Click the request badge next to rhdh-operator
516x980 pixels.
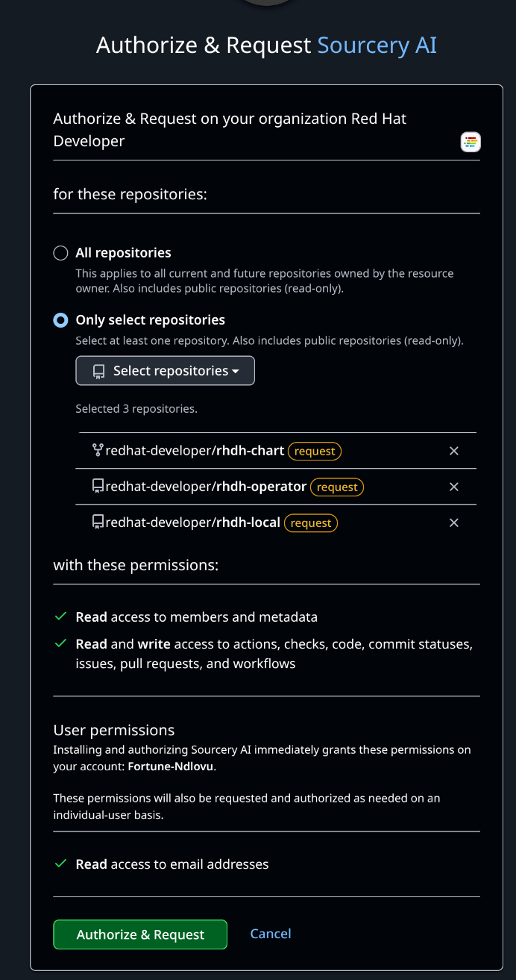(337, 487)
